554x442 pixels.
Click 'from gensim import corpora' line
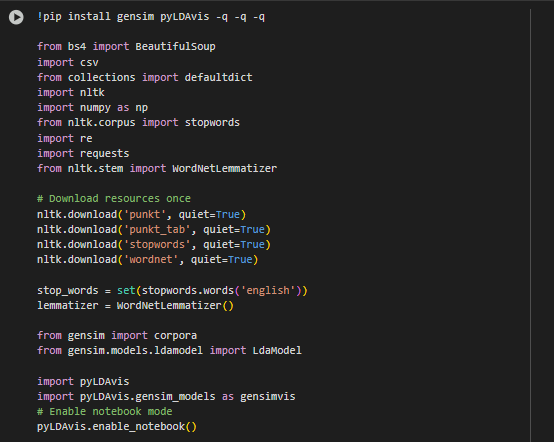point(117,336)
